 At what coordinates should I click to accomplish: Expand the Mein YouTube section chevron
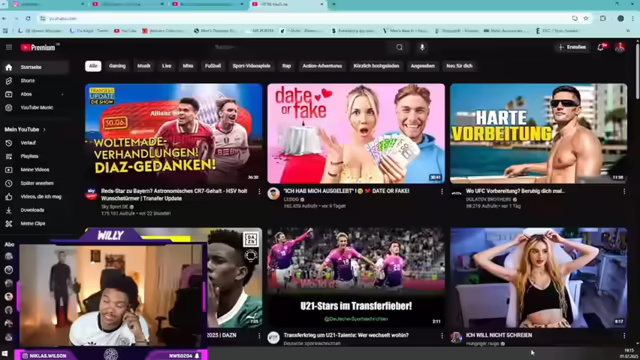[x=44, y=130]
